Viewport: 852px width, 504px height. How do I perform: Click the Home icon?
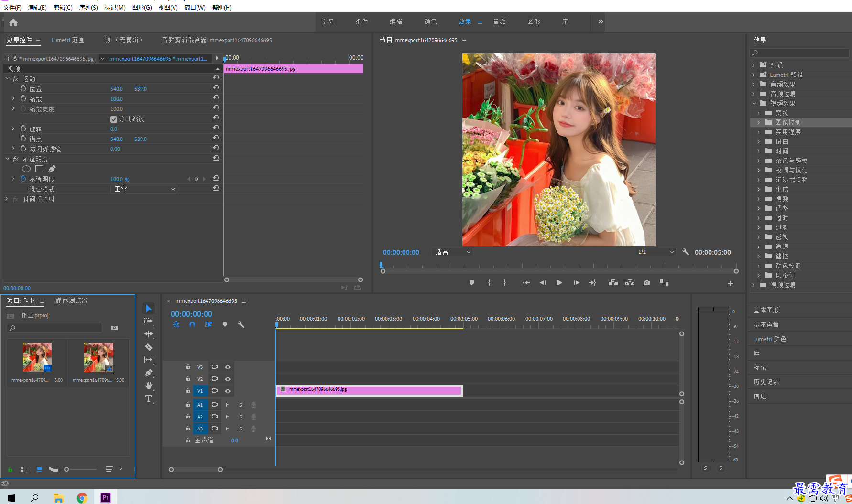point(13,22)
